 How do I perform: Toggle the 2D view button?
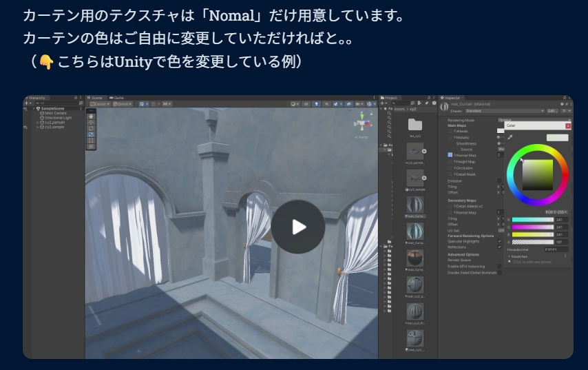[x=306, y=104]
